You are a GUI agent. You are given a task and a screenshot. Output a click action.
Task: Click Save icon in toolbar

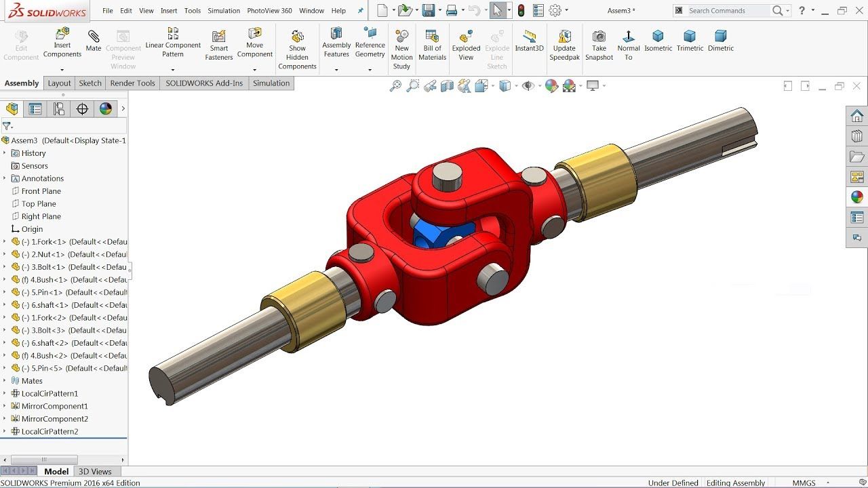tap(428, 10)
